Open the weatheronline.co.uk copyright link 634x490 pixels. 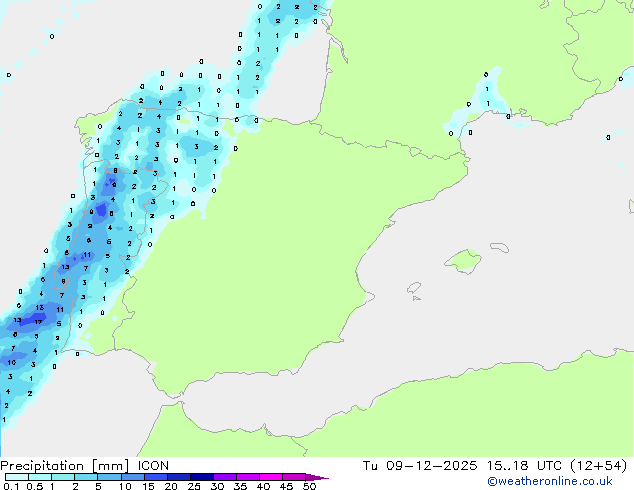[550, 481]
